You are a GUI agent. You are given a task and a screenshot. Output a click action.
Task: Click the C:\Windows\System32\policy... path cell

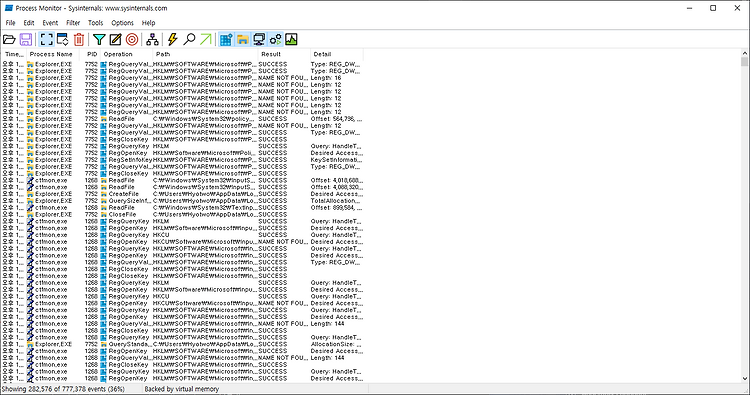click(x=205, y=119)
